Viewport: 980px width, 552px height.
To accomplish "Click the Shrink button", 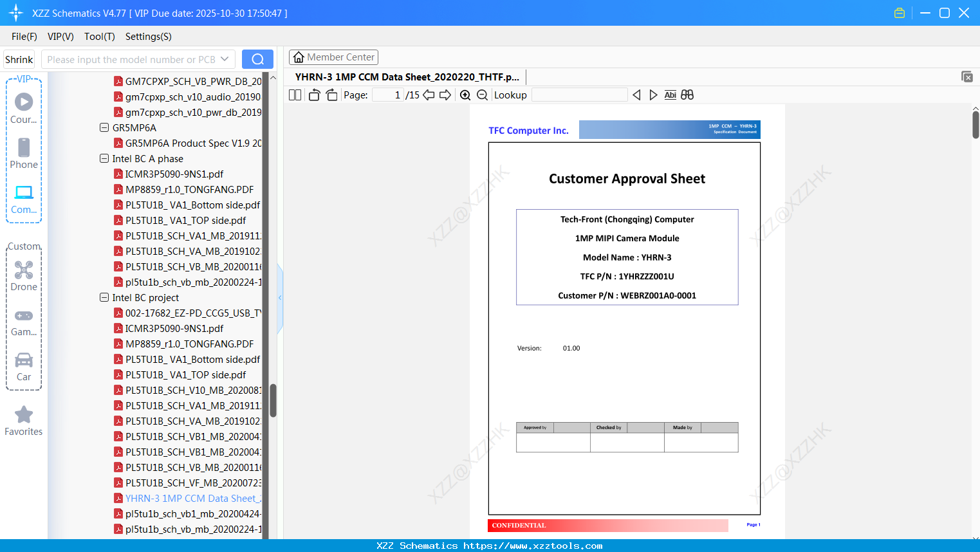I will pyautogui.click(x=19, y=59).
